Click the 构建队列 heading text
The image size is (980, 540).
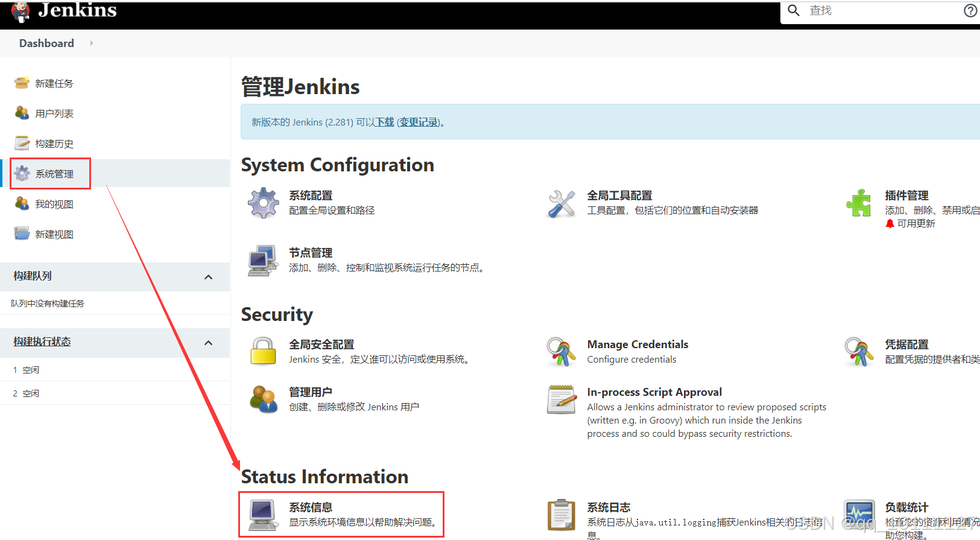(x=33, y=276)
